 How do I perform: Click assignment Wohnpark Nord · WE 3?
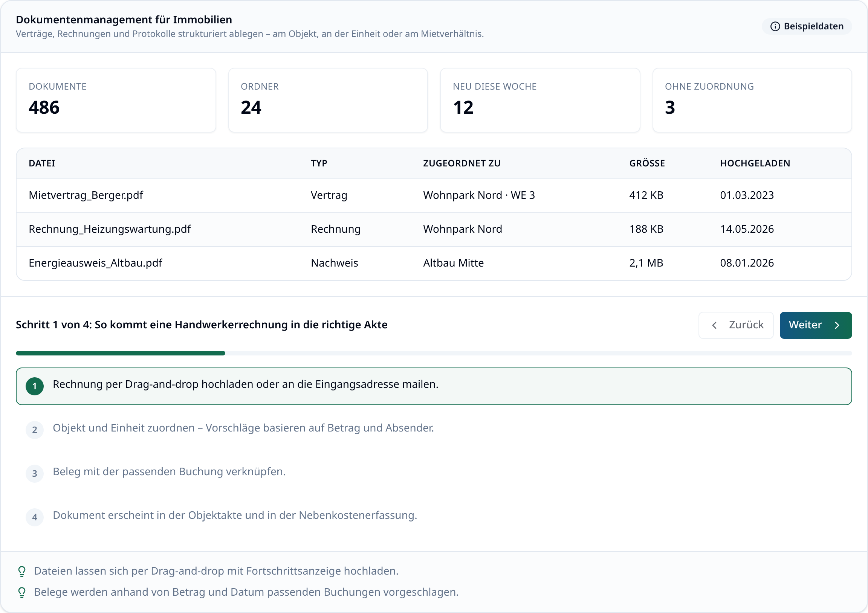(x=479, y=195)
